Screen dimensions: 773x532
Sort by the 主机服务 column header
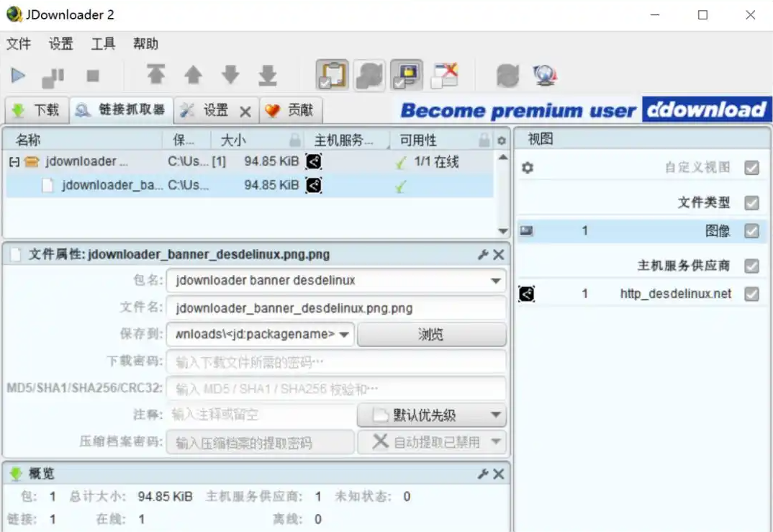click(x=347, y=140)
